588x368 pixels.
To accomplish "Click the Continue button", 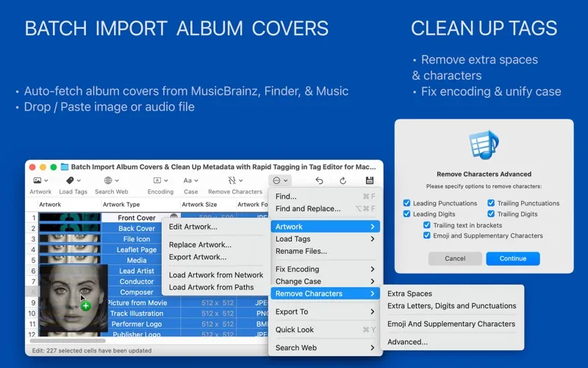I will (512, 258).
